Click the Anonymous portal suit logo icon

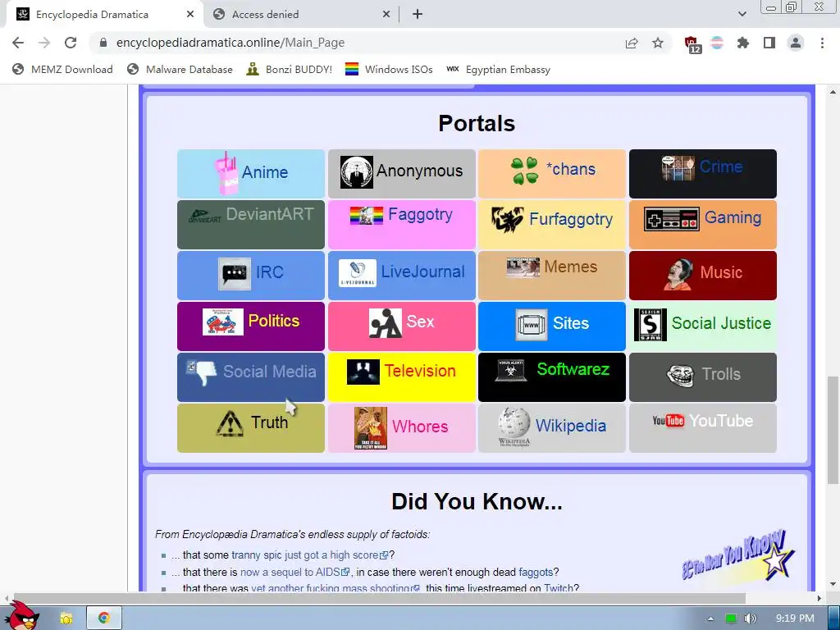[x=356, y=172]
